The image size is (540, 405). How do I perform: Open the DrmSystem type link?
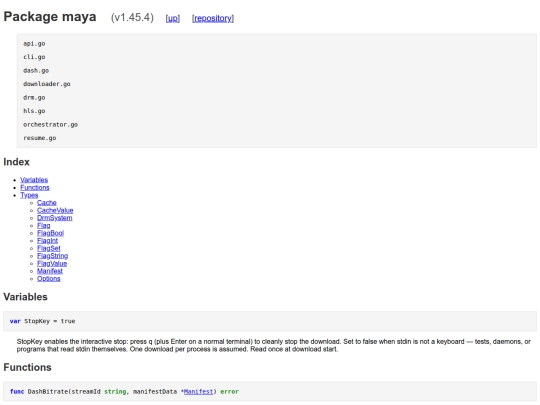54,218
